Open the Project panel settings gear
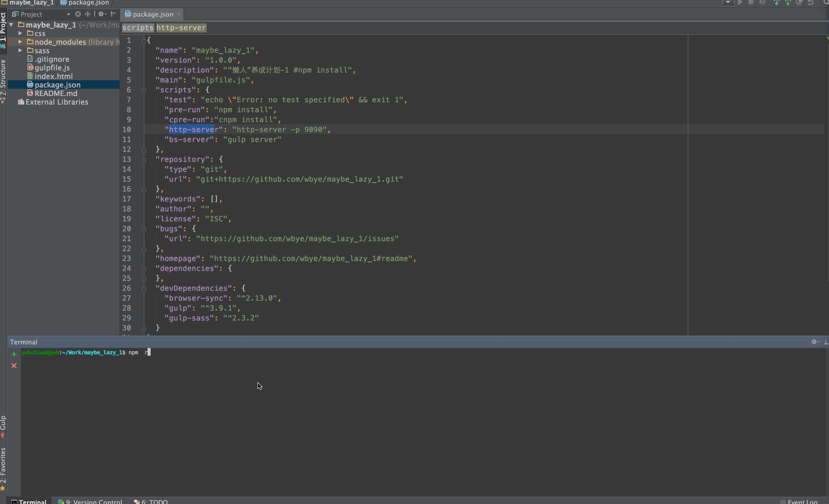Screen dimensions: 829x504 (102, 14)
